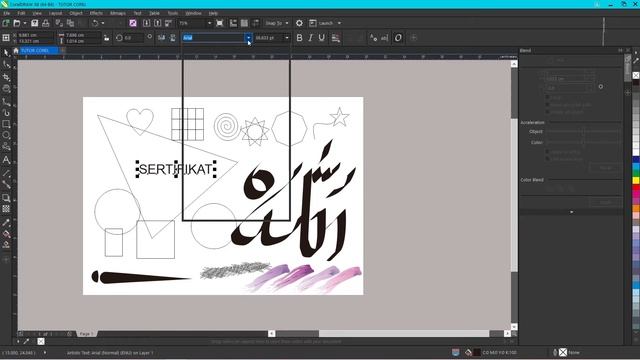Click the Import icon in the toolbar

point(147,23)
